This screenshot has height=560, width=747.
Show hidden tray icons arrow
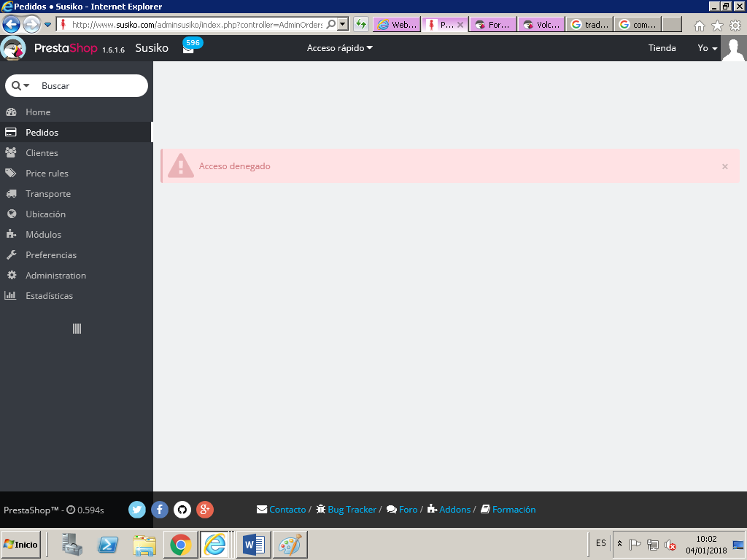tap(620, 543)
